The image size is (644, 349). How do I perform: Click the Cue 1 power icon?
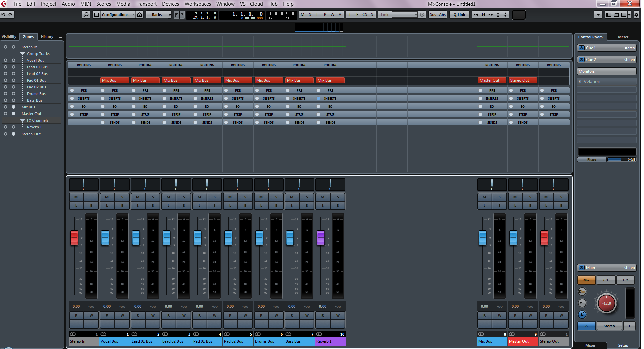pyautogui.click(x=582, y=48)
